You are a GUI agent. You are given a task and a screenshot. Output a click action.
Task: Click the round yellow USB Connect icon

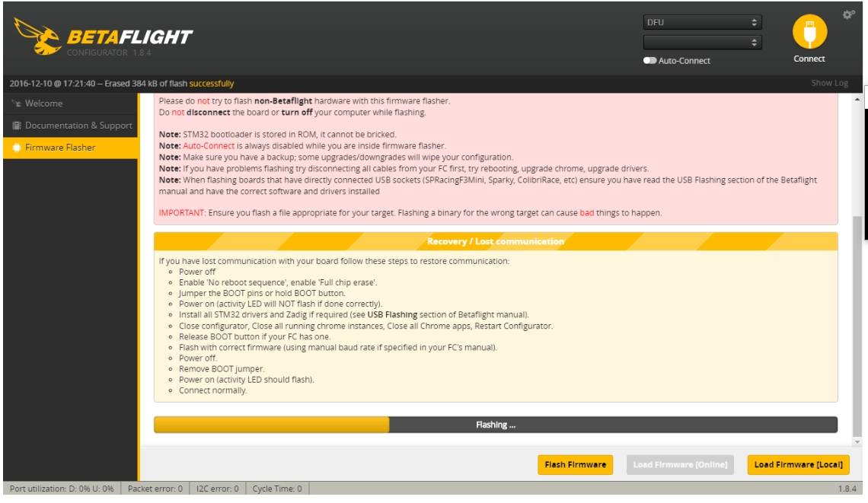click(809, 31)
